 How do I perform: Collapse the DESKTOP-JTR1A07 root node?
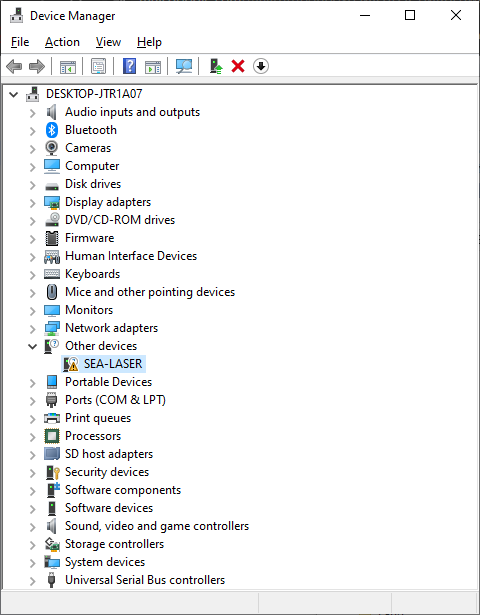click(14, 95)
